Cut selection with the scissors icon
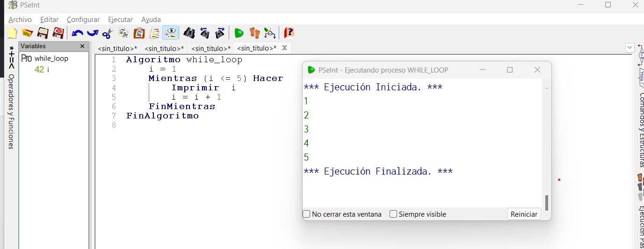The width and height of the screenshot is (644, 249). point(108,33)
